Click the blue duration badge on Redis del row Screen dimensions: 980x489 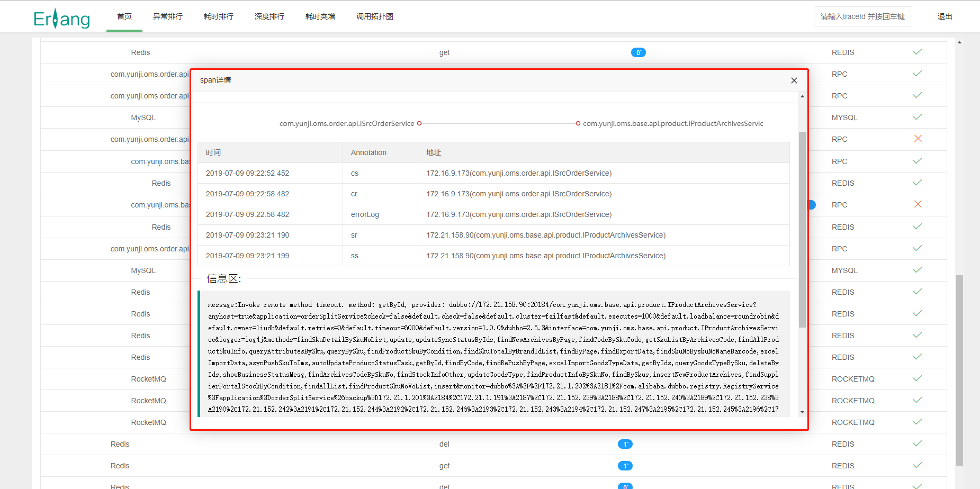click(625, 444)
